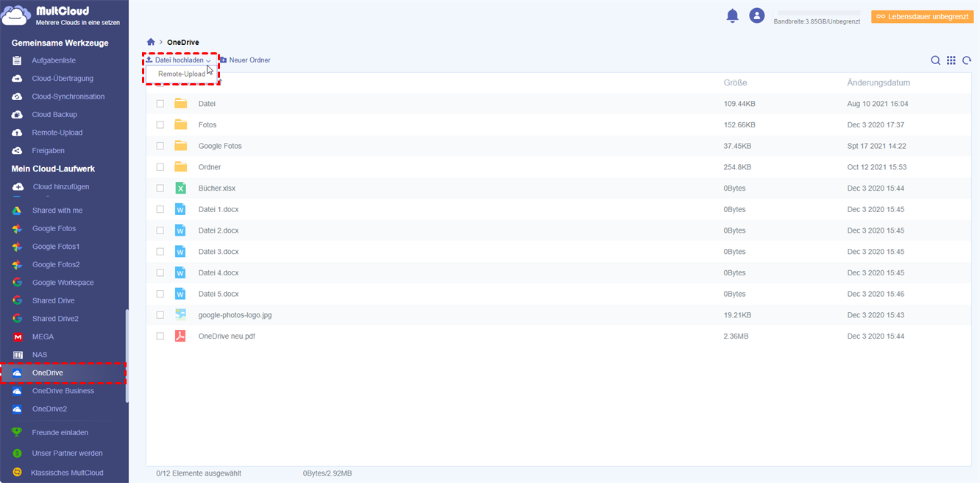The width and height of the screenshot is (980, 483).
Task: Open Cloud-Synchronisation tool
Action: [x=68, y=96]
